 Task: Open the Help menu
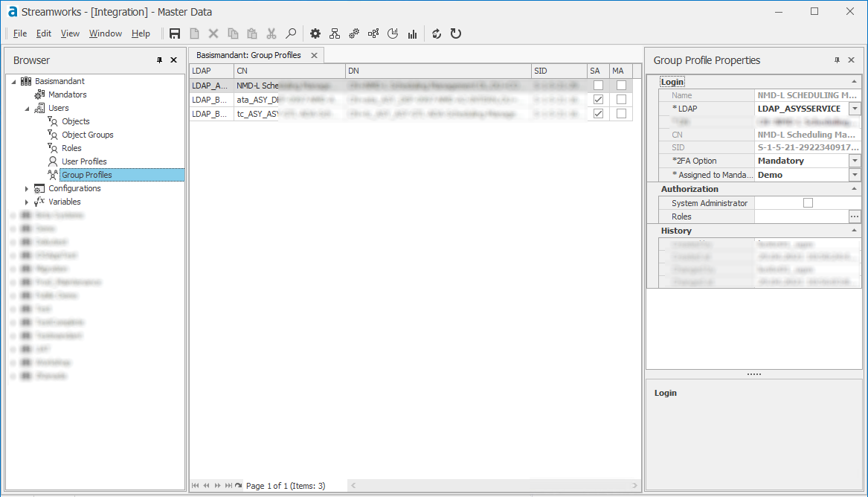pyautogui.click(x=141, y=33)
